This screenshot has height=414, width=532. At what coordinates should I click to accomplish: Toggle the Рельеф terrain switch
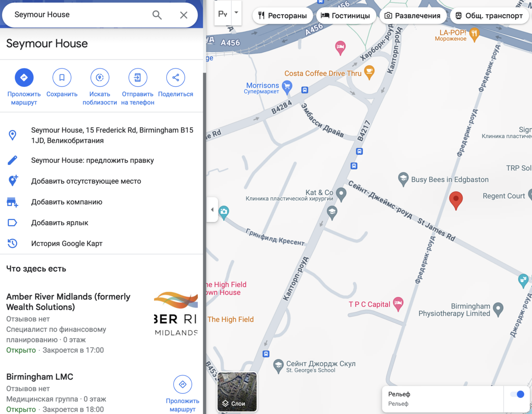click(x=517, y=394)
